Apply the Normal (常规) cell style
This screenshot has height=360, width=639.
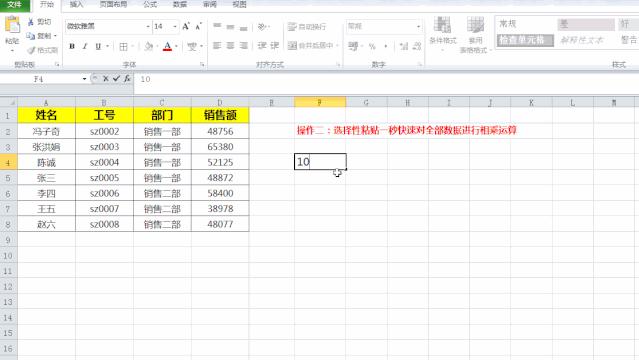tap(525, 24)
